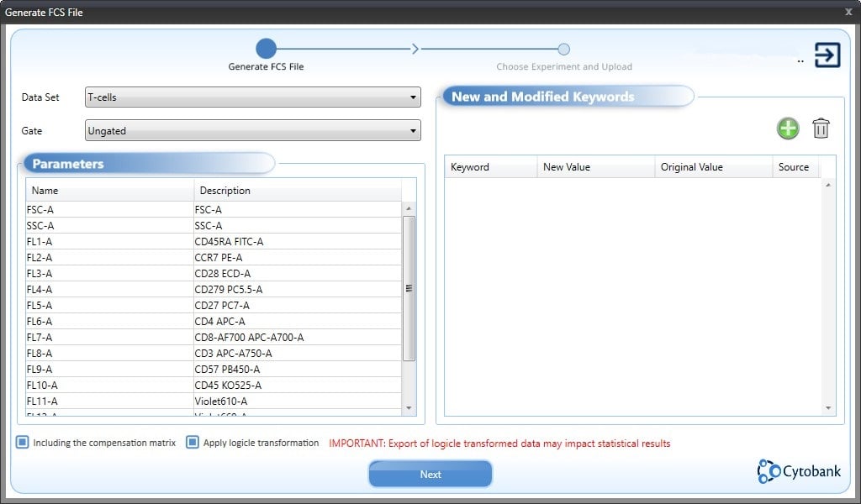The width and height of the screenshot is (861, 504).
Task: Select the Generate FCS File step circle
Action: pyautogui.click(x=266, y=49)
